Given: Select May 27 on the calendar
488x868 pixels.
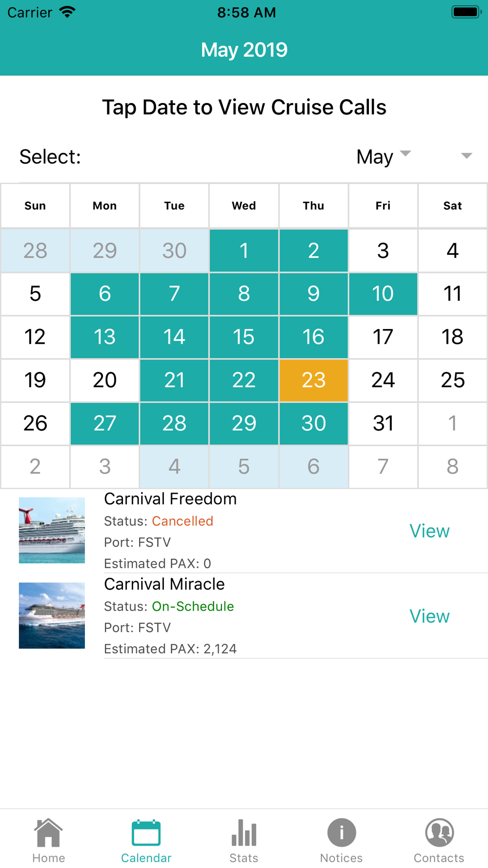Looking at the screenshot, I should click(x=104, y=423).
